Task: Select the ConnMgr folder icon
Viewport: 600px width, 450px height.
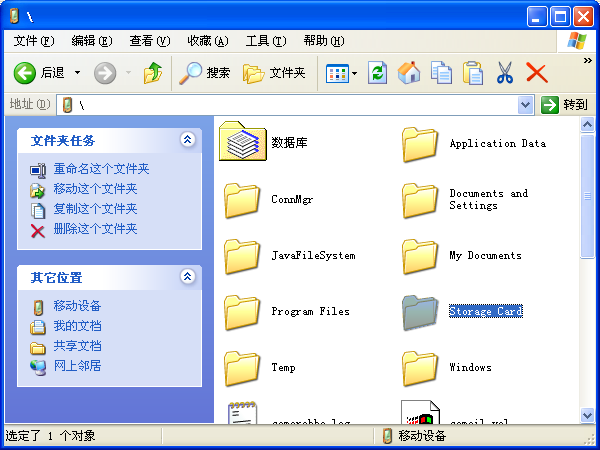Action: 242,200
